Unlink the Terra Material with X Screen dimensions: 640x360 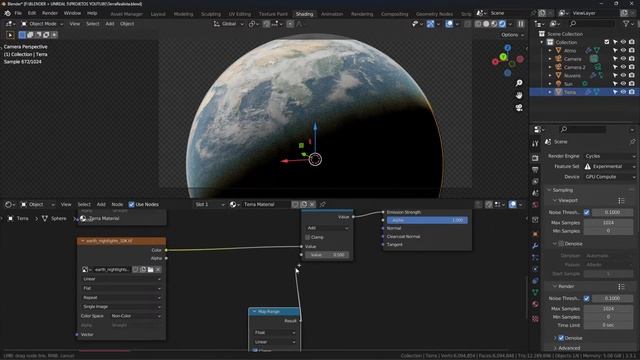pyautogui.click(x=312, y=204)
